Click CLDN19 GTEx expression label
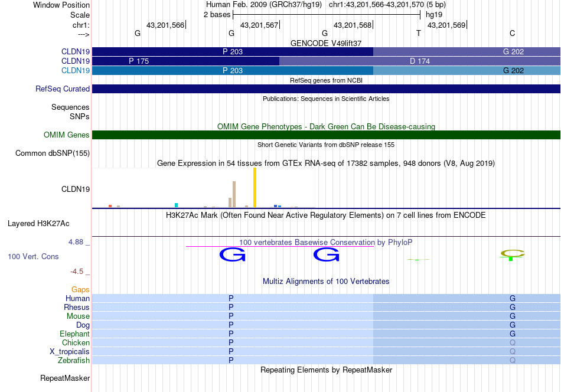The width and height of the screenshot is (561, 392). click(76, 189)
